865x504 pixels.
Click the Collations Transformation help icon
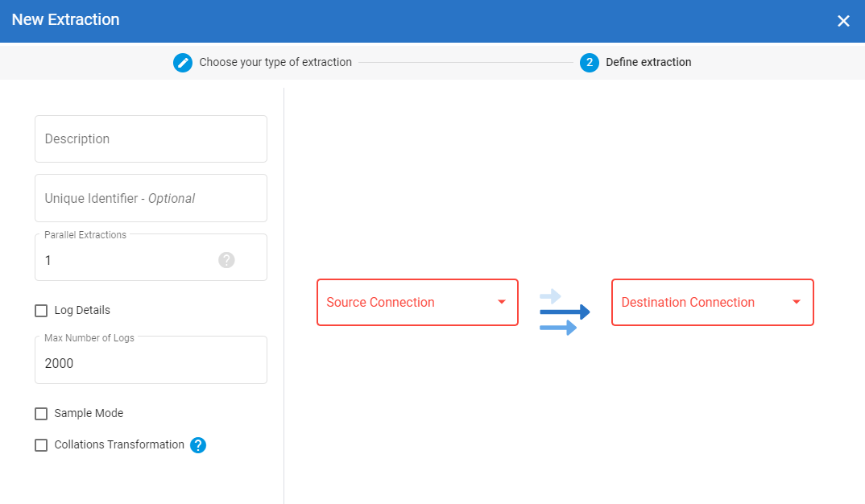pyautogui.click(x=198, y=445)
